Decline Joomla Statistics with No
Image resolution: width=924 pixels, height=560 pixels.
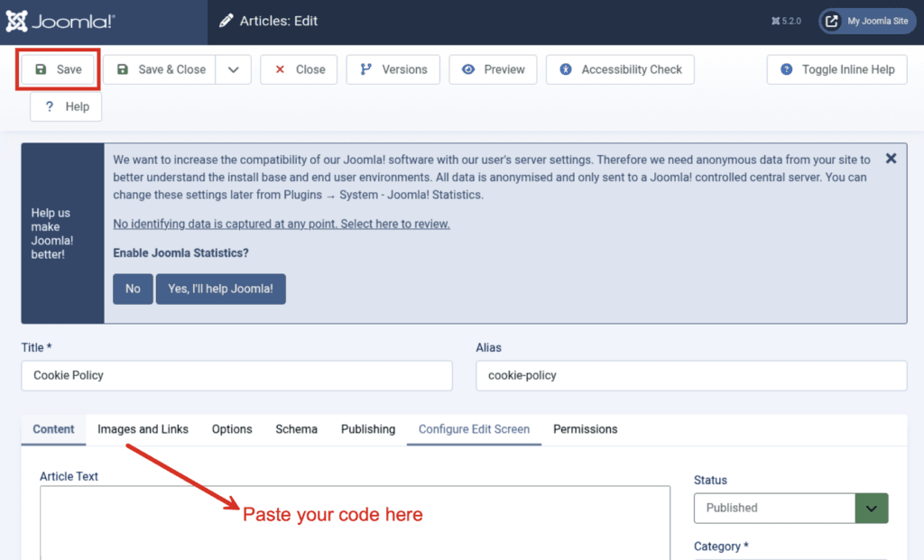(x=133, y=289)
